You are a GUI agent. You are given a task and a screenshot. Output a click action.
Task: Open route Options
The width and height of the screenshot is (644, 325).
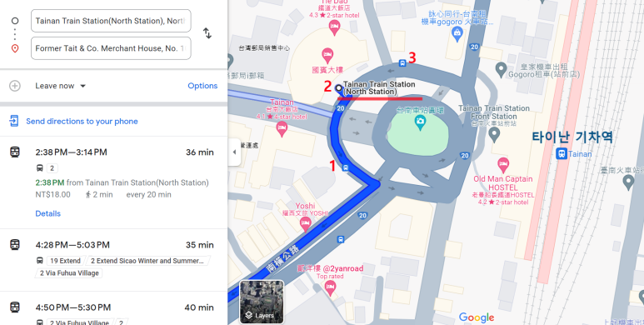(202, 86)
